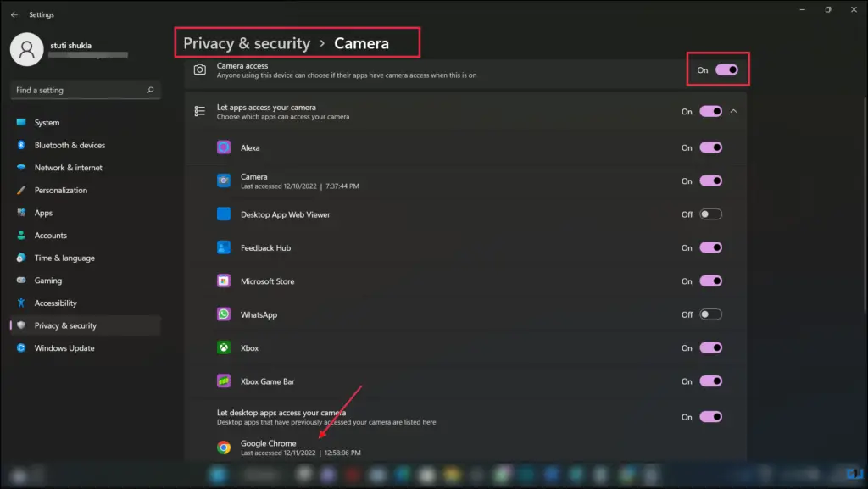The width and height of the screenshot is (868, 489).
Task: Click the Personalization brush icon
Action: [x=21, y=191]
